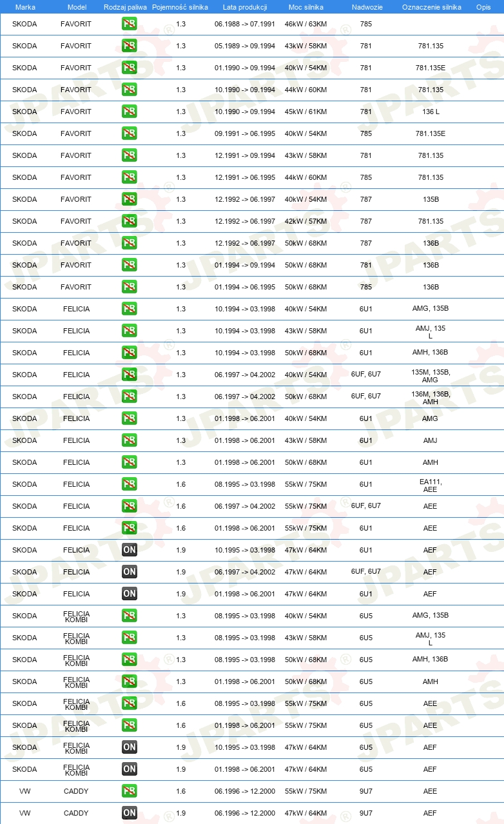Click the 9U7 body cell in CADDY AEE row

coord(366,791)
